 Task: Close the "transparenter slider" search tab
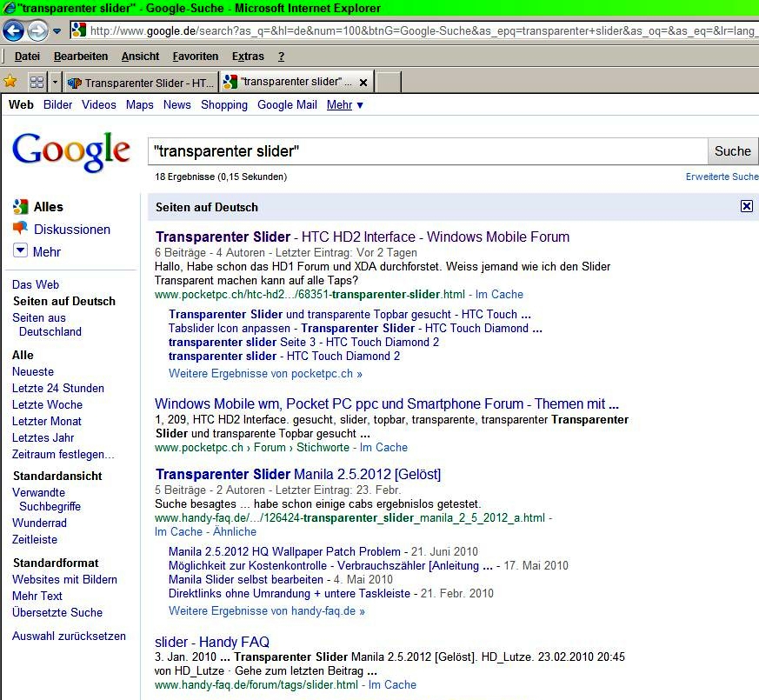pyautogui.click(x=363, y=83)
